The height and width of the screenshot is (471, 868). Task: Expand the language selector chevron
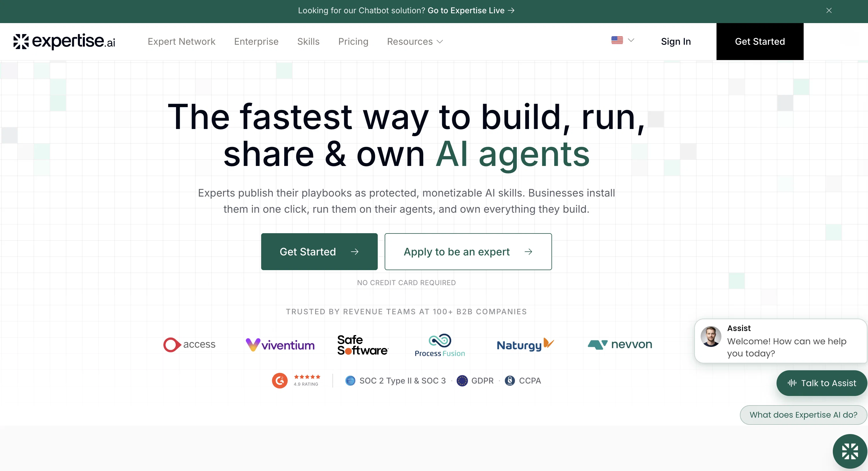click(x=631, y=40)
